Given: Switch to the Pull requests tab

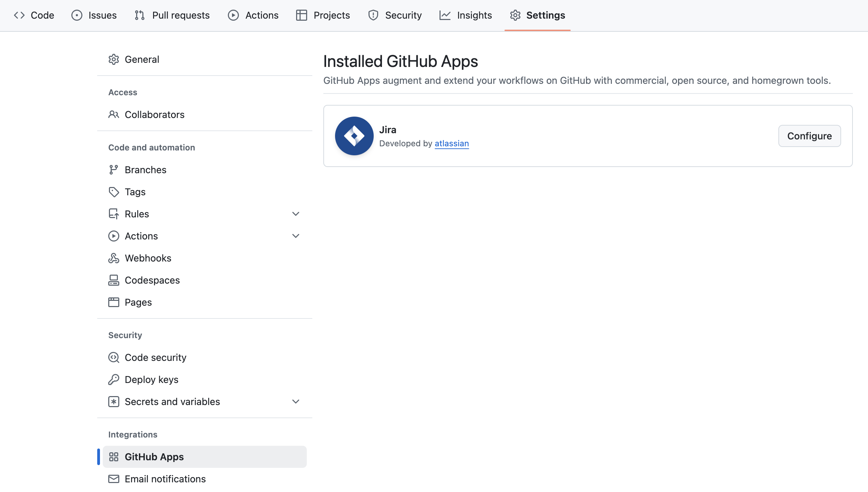Looking at the screenshot, I should click(172, 15).
